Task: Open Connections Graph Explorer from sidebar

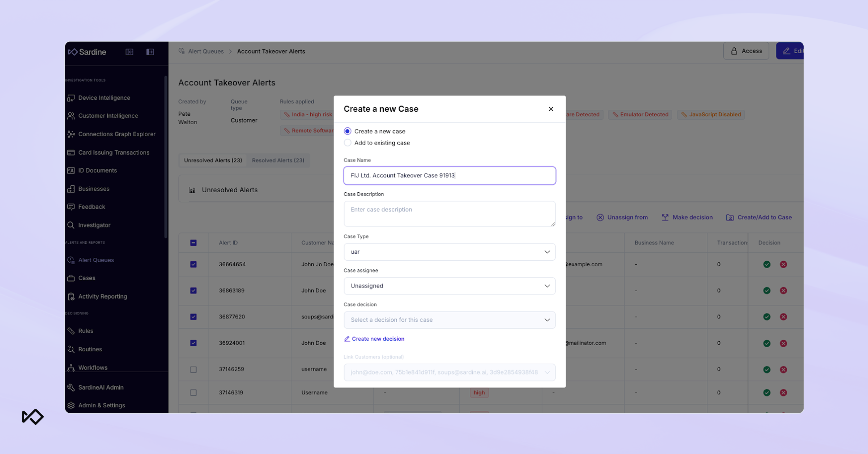Action: (116, 134)
